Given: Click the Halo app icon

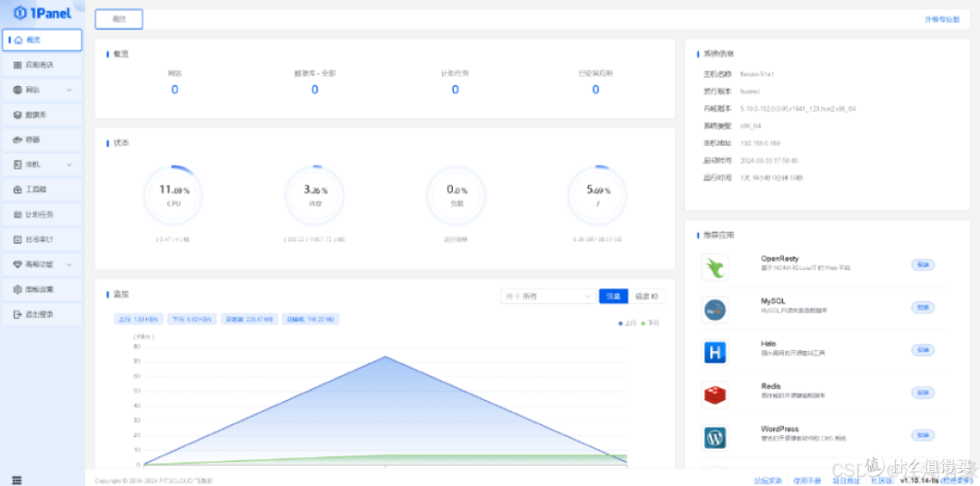Looking at the screenshot, I should [715, 352].
